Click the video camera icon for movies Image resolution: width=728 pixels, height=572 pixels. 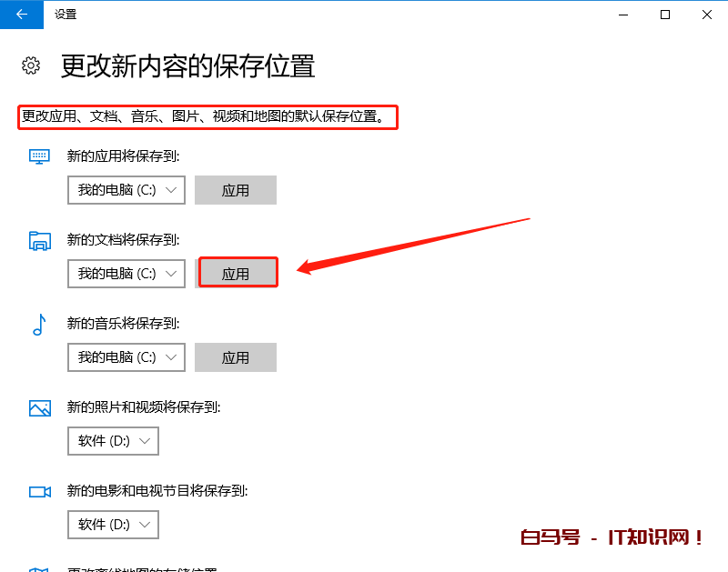pyautogui.click(x=39, y=491)
